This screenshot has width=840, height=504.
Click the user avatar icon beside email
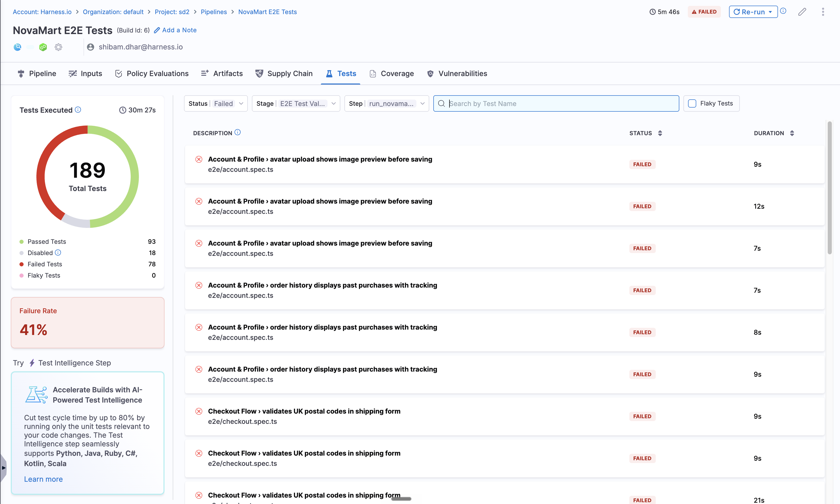pos(90,47)
